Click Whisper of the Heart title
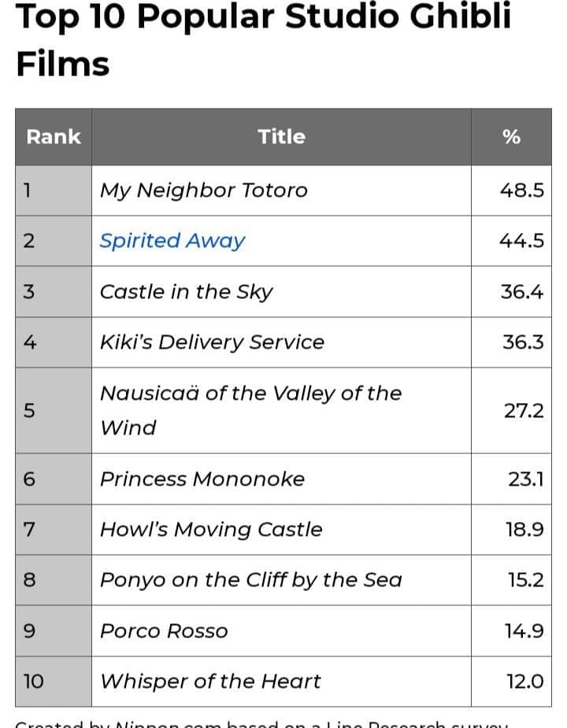The image size is (567, 728). tap(210, 682)
